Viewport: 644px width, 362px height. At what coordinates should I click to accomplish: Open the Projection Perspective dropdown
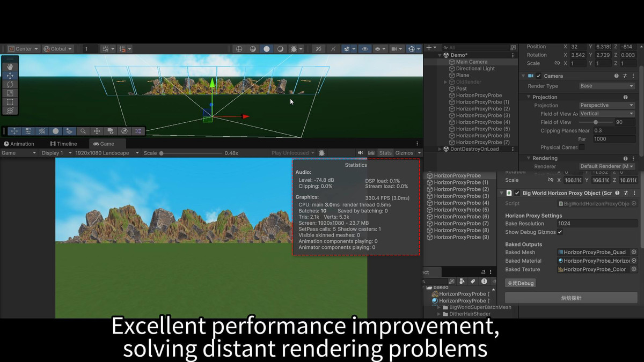[x=606, y=105]
